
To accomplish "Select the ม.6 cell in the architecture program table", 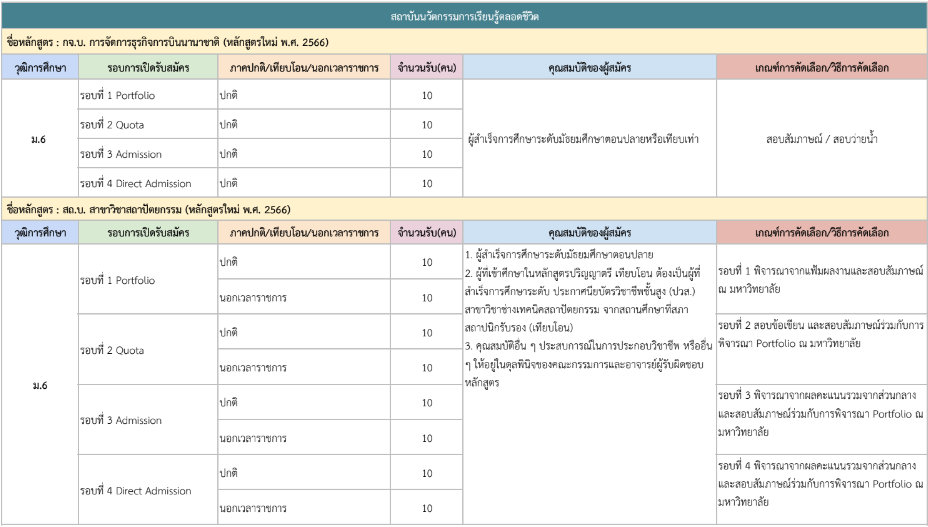I will 40,386.
